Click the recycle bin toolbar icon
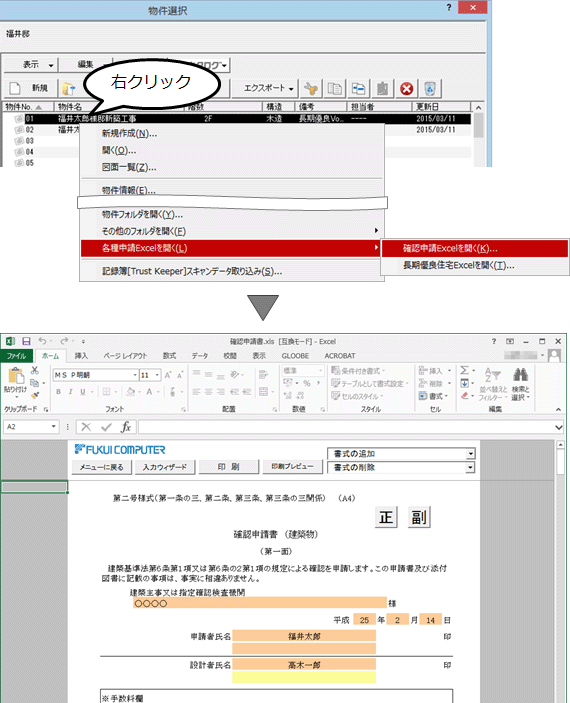570x703 pixels. 430,89
